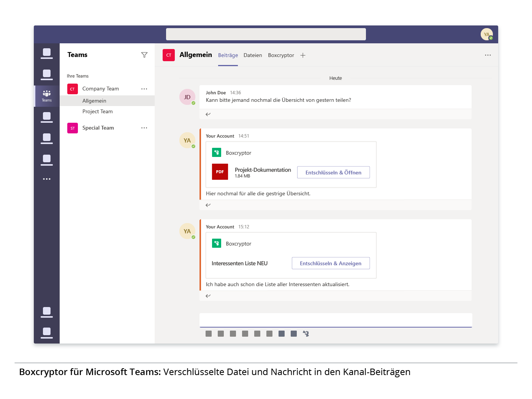Click the PDF icon of Projekt-Dokumentation
The height and width of the screenshot is (399, 532).
[x=220, y=172]
